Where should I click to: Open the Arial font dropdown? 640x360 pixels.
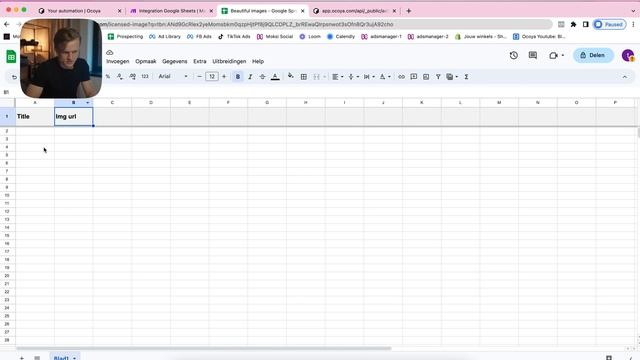[173, 77]
